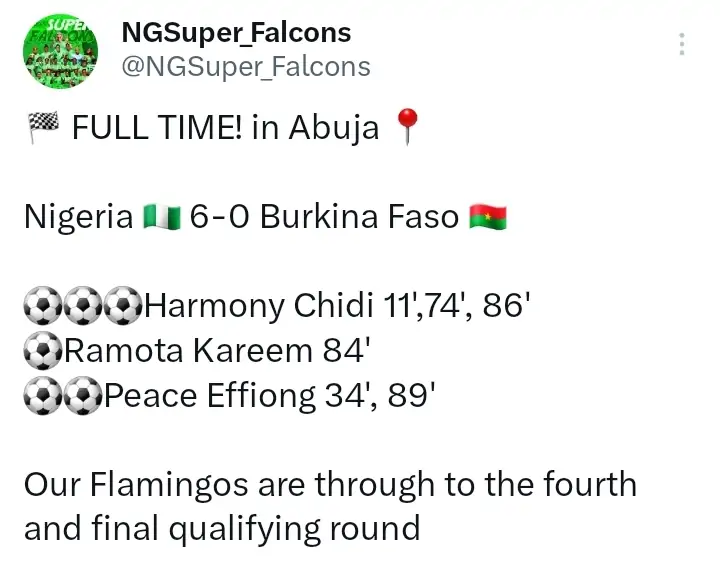
Task: Click the first soccer ball on Harmony Chidi line
Action: [42, 306]
